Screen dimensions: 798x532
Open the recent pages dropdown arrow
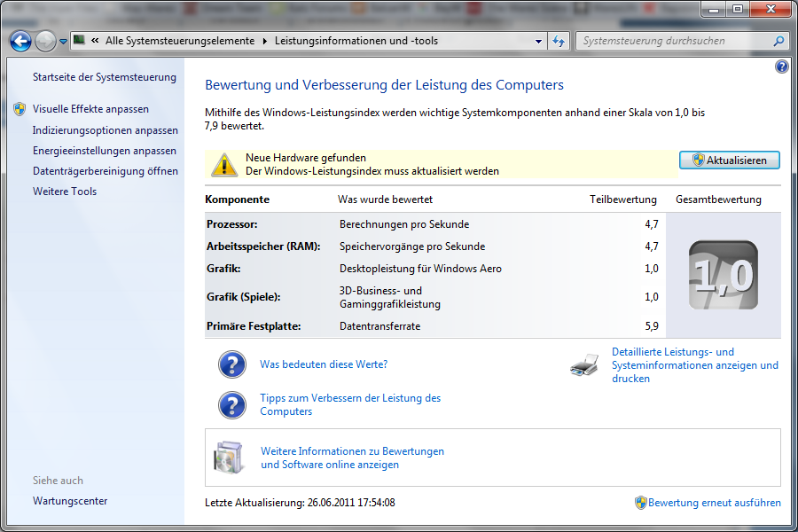[x=63, y=42]
